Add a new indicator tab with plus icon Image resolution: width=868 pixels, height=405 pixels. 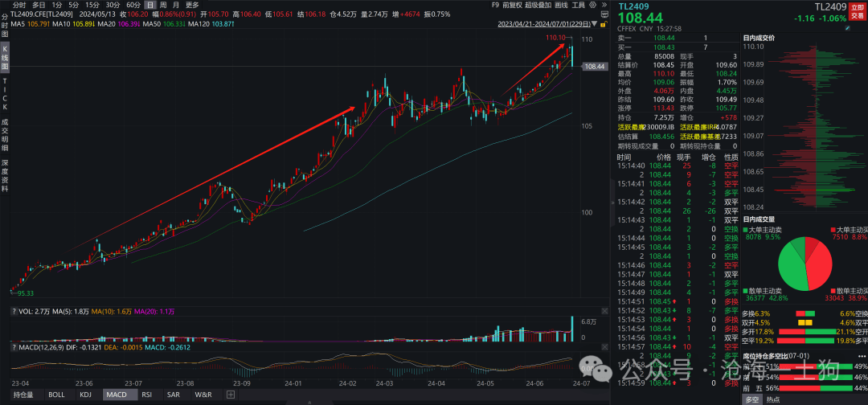point(231,395)
